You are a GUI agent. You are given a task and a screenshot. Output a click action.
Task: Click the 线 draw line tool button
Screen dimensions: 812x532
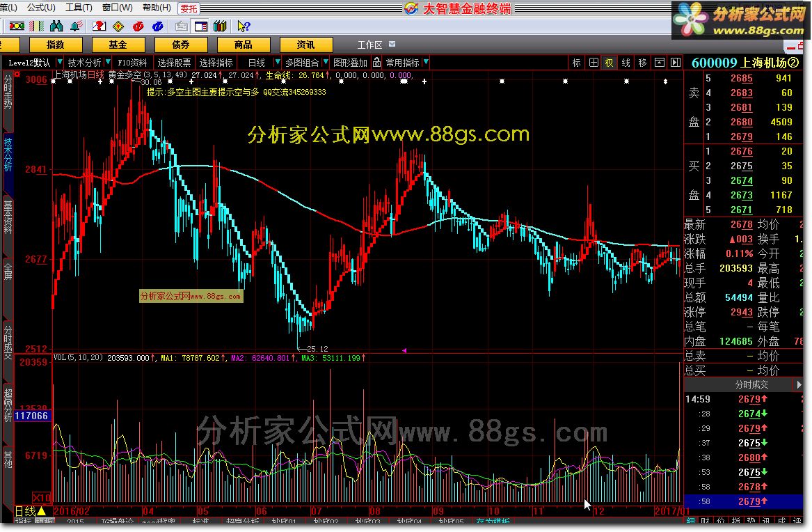[x=626, y=63]
